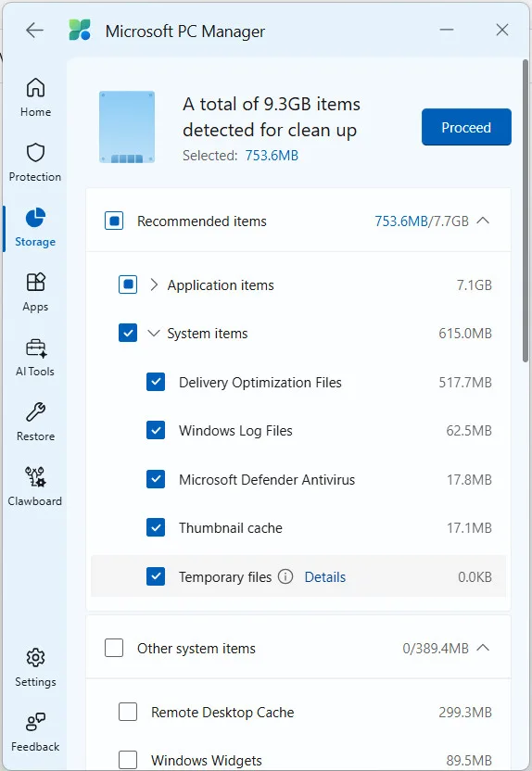Screen dimensions: 532x771
Task: Click the Remote Desktop Cache label
Action: [222, 712]
